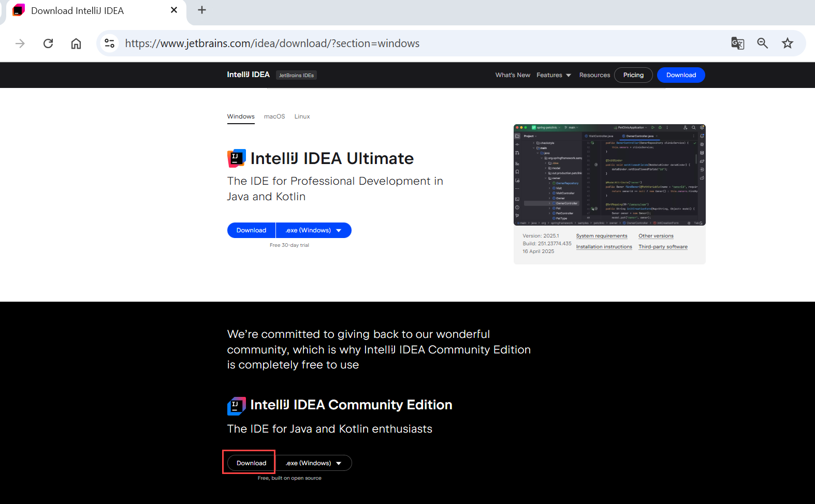Click the "16 April 2025" date text
Image resolution: width=815 pixels, height=504 pixels.
coord(538,251)
